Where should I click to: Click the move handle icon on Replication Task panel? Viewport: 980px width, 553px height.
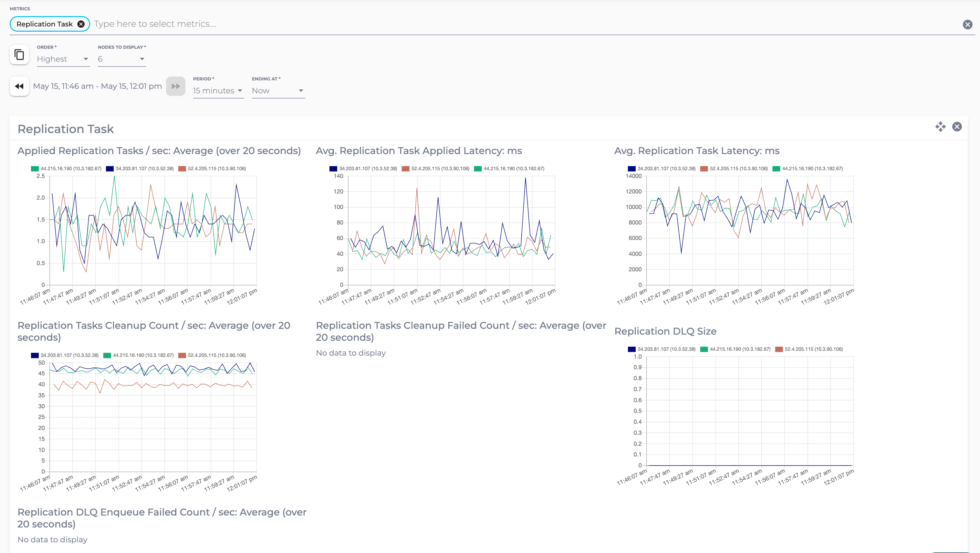click(940, 127)
